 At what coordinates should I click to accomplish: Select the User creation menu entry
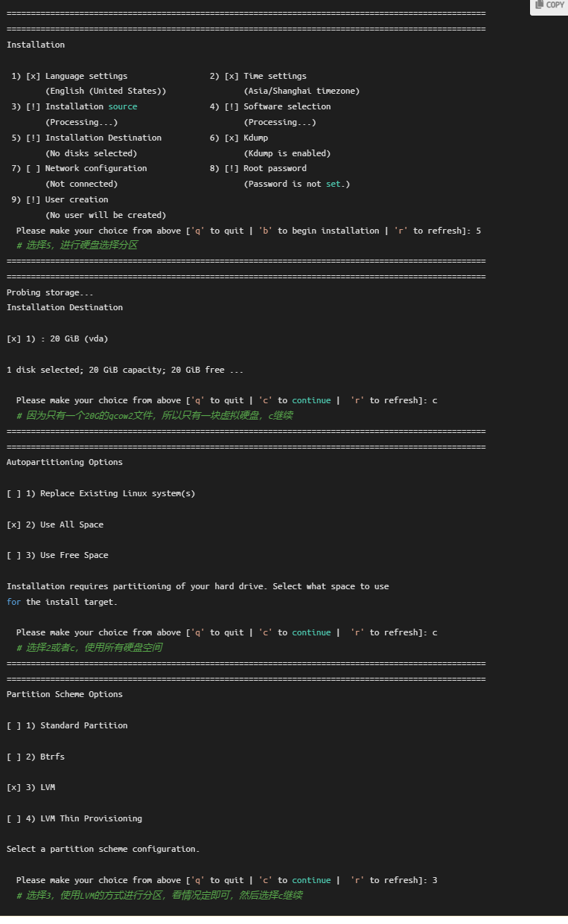(77, 199)
